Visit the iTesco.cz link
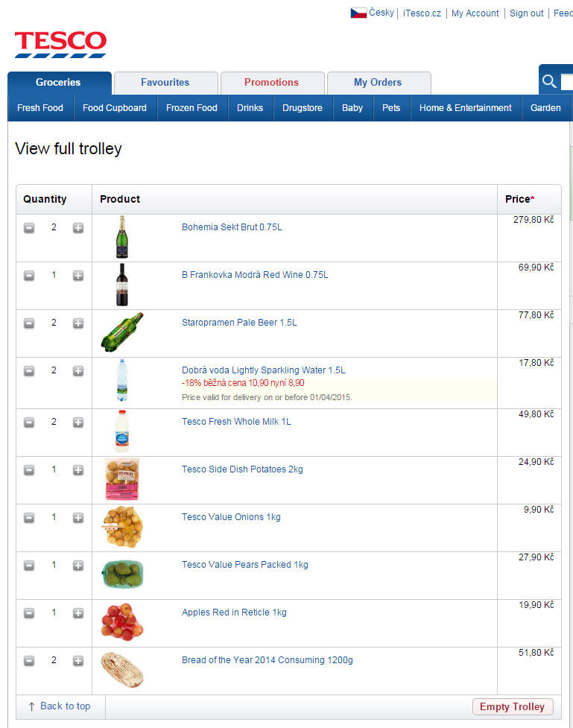Screen dimensions: 573x728 [422, 13]
